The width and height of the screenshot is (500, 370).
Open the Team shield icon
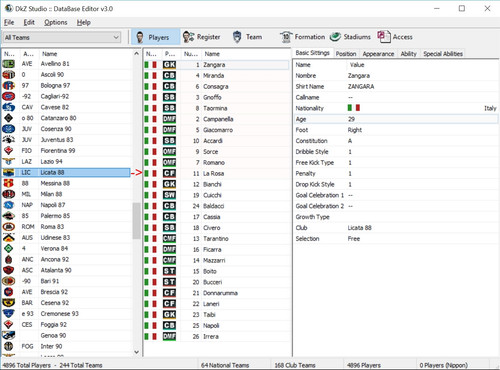point(237,37)
